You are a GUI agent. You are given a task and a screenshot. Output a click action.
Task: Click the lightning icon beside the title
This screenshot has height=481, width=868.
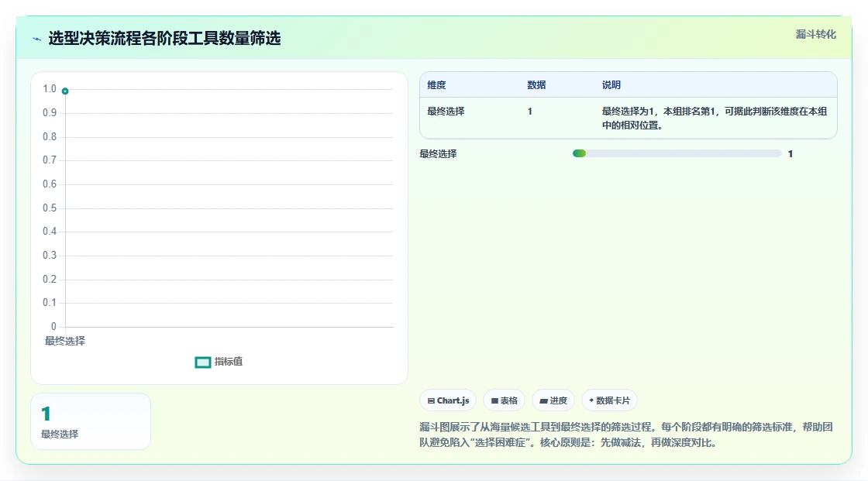click(x=36, y=39)
